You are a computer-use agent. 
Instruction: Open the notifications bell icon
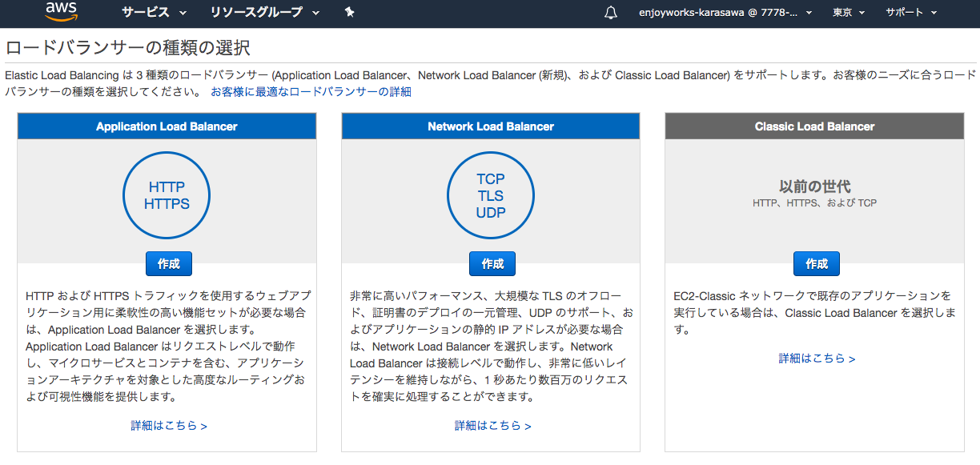pos(611,12)
